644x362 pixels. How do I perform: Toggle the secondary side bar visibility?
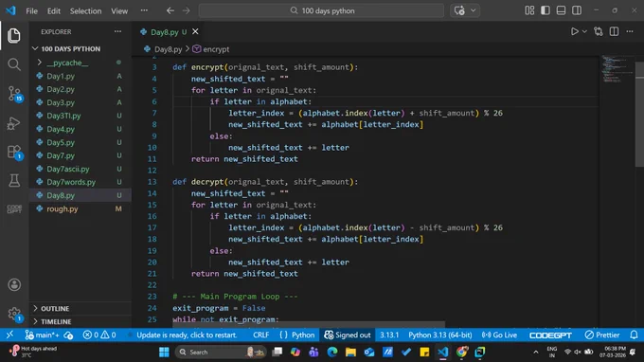(x=577, y=10)
